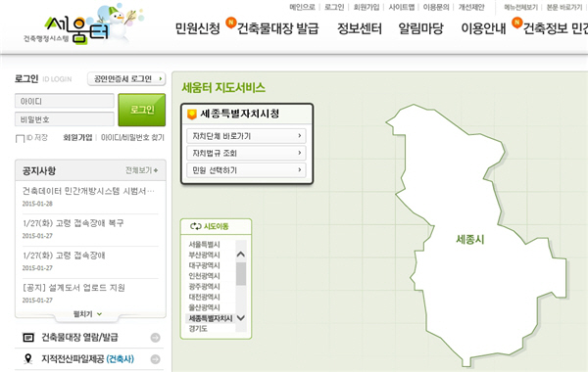Click the orange shield icon beside 세종특별자치시청

[192, 114]
